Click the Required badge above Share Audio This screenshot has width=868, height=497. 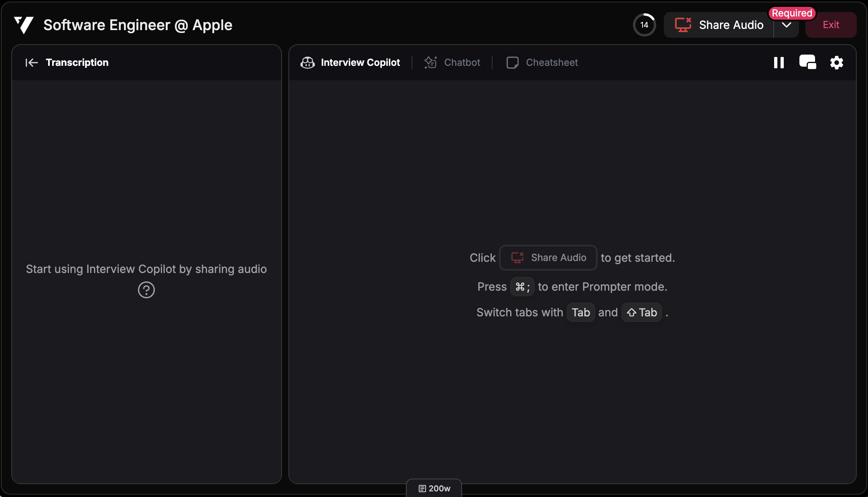pyautogui.click(x=791, y=13)
